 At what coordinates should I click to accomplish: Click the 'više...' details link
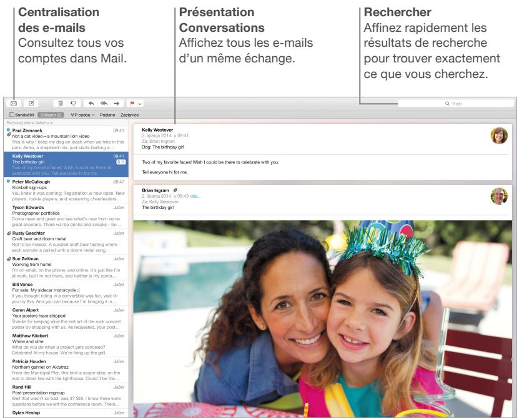[x=195, y=196]
